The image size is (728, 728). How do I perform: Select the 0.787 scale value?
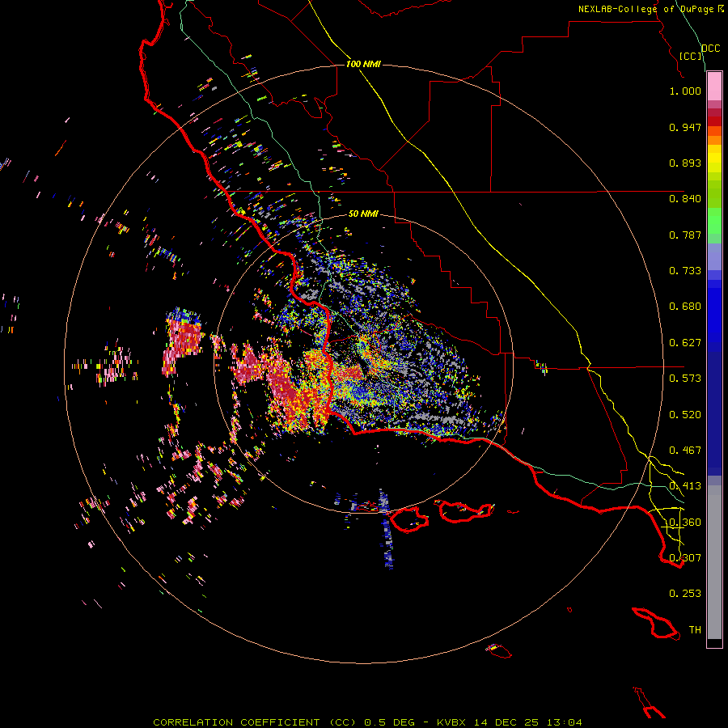pos(685,235)
